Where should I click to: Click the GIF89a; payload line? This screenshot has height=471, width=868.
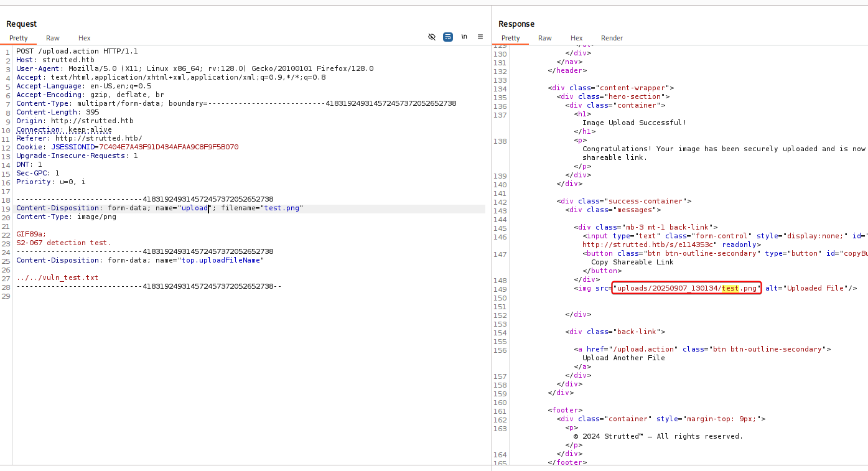tap(31, 234)
